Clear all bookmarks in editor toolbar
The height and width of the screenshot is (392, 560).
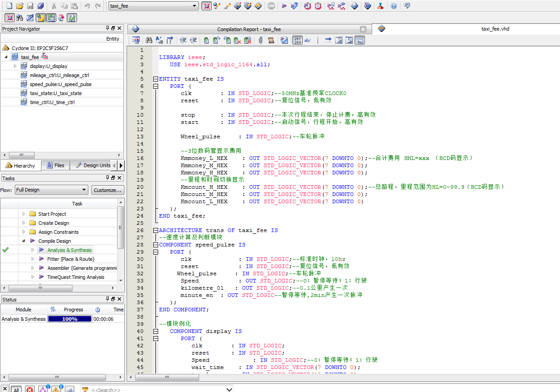click(x=247, y=40)
